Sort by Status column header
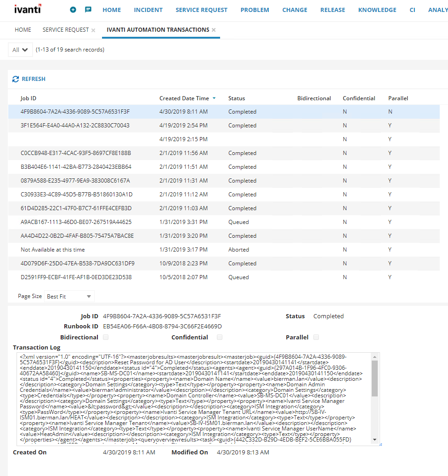This screenshot has height=476, width=448. [x=237, y=98]
